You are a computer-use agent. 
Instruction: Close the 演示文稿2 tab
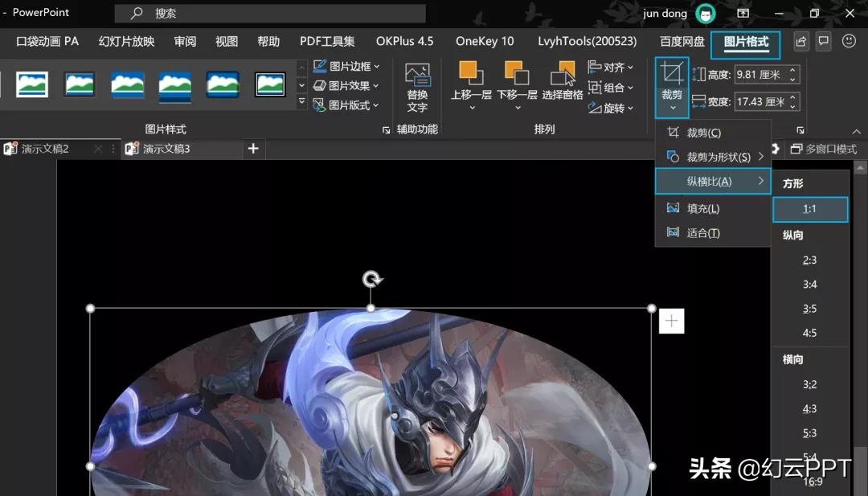coord(98,149)
